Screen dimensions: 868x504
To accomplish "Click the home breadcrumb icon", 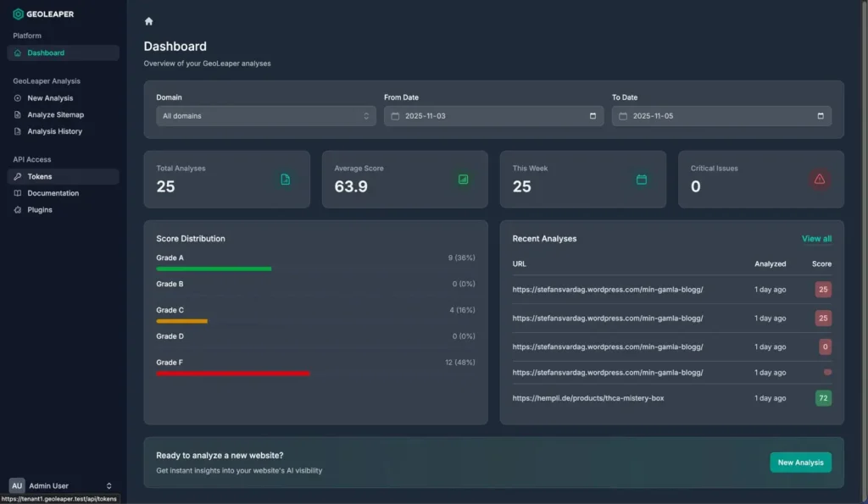I will 149,21.
